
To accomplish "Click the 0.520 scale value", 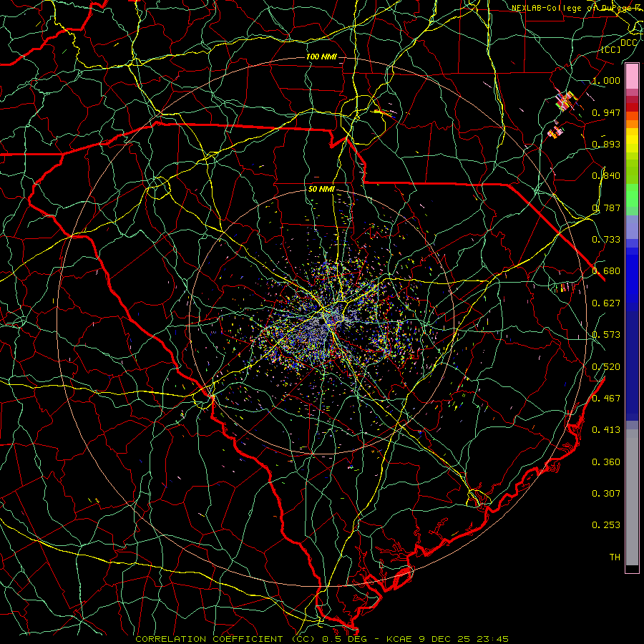I will [x=606, y=367].
